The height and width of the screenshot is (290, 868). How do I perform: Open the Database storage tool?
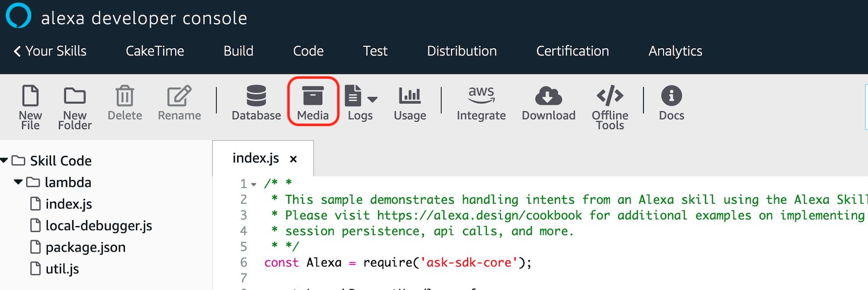tap(256, 96)
